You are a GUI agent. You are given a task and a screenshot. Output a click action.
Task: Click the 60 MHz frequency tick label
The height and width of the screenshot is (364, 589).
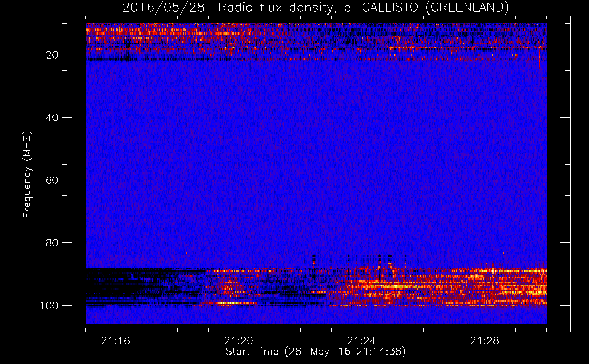[52, 180]
